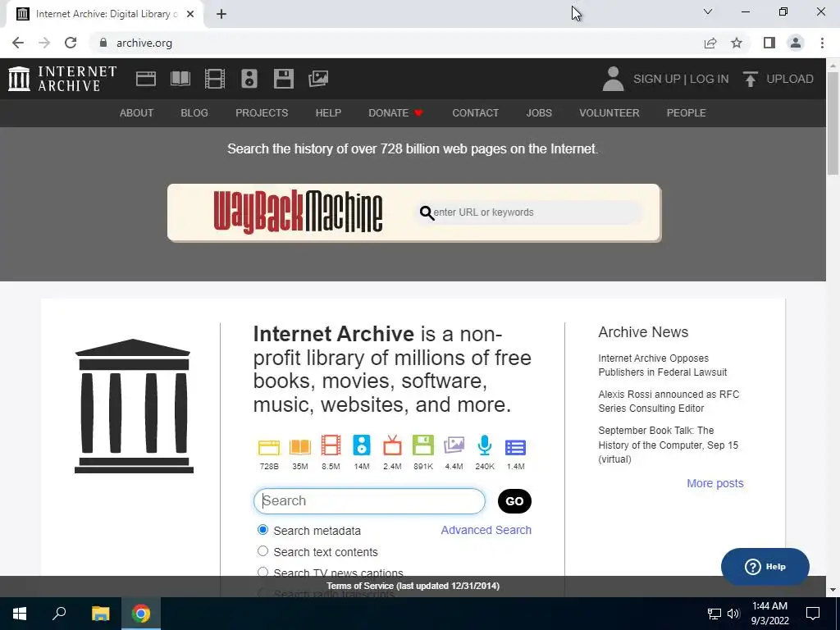This screenshot has width=840, height=630.
Task: Open the ABOUT menu item
Action: click(137, 113)
